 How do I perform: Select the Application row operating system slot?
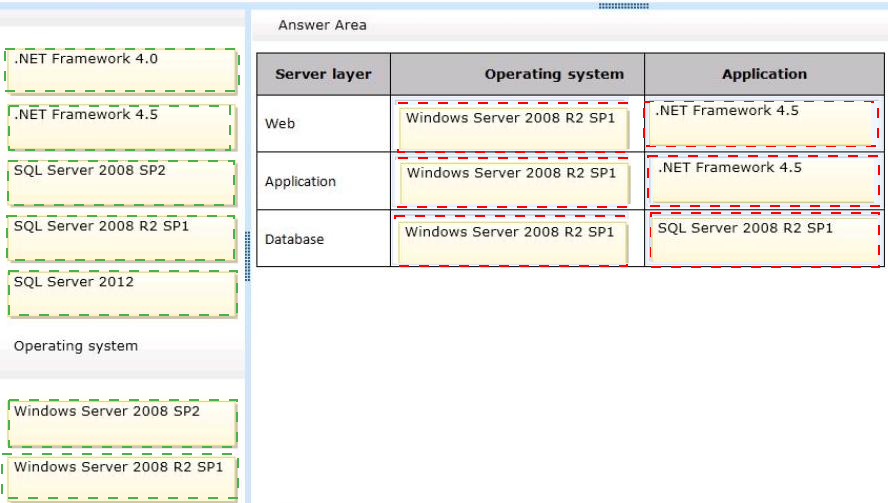(x=513, y=182)
